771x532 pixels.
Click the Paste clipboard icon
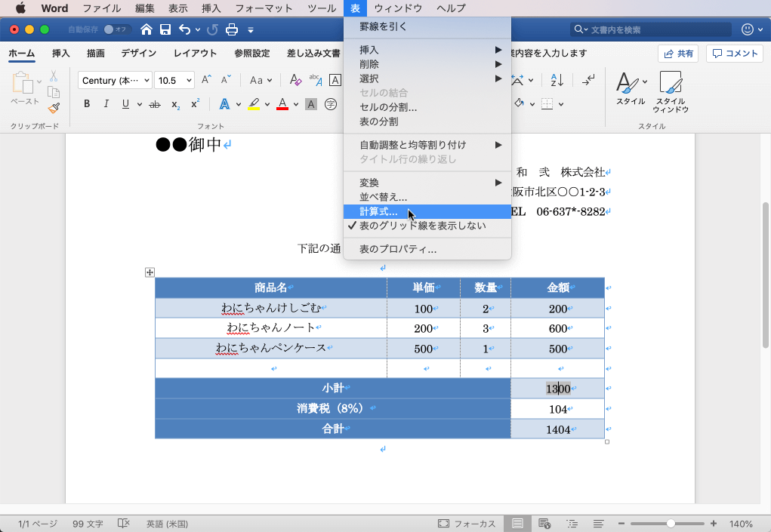(x=23, y=82)
